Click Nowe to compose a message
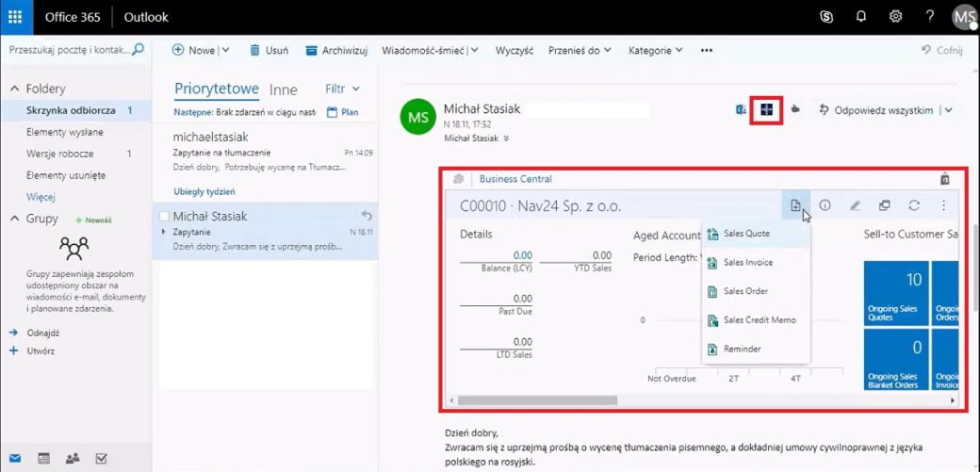Screen dimensions: 980x472 click(193, 51)
